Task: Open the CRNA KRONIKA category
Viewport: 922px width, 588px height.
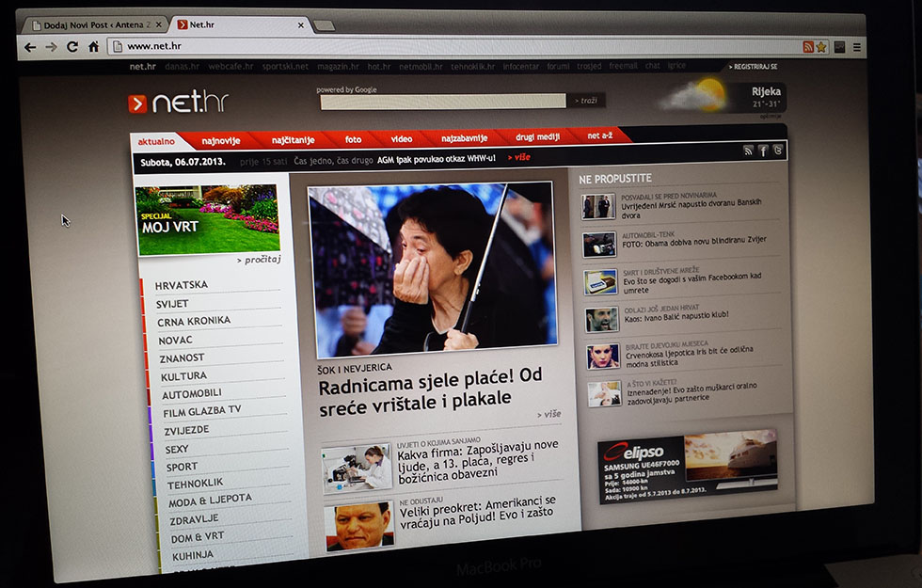Action: point(194,321)
